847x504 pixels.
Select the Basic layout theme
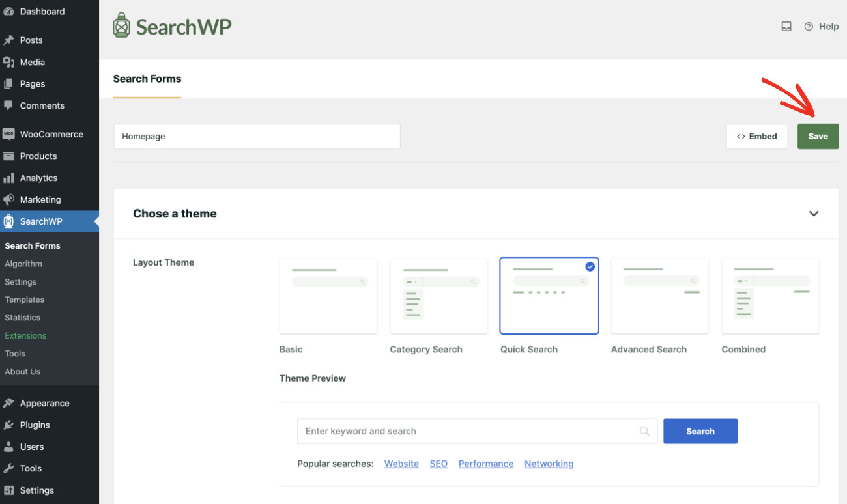point(328,296)
